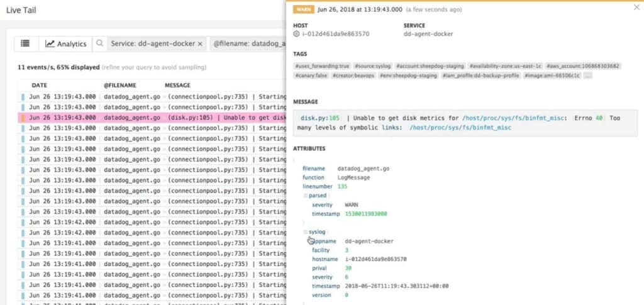Screen dimensions: 644x305
Task: Click the orange status marker of the disk.py row
Action: [23, 118]
